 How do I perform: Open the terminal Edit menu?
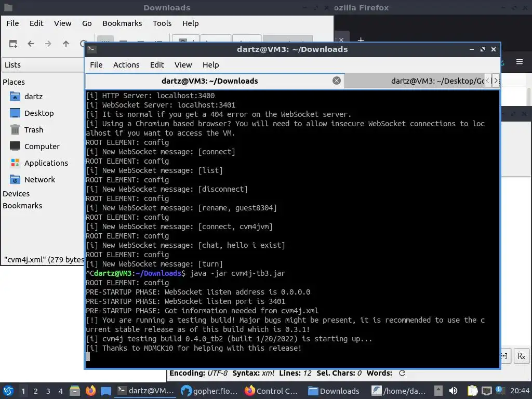[x=157, y=65]
